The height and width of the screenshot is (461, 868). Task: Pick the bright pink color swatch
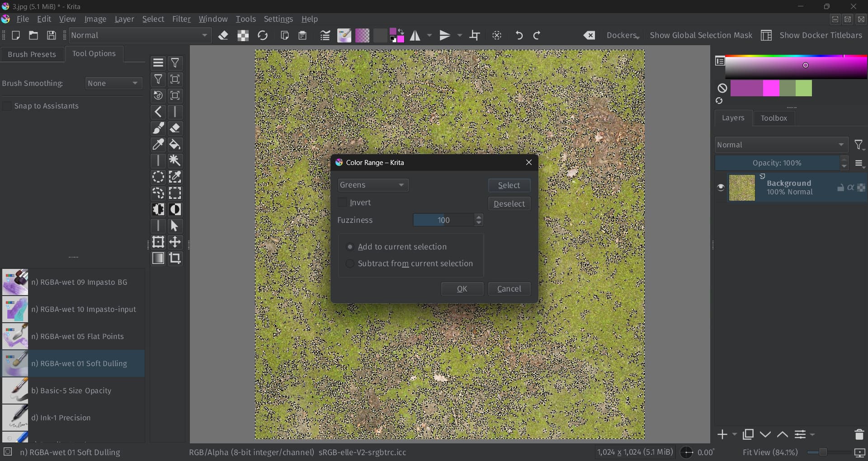coord(771,88)
